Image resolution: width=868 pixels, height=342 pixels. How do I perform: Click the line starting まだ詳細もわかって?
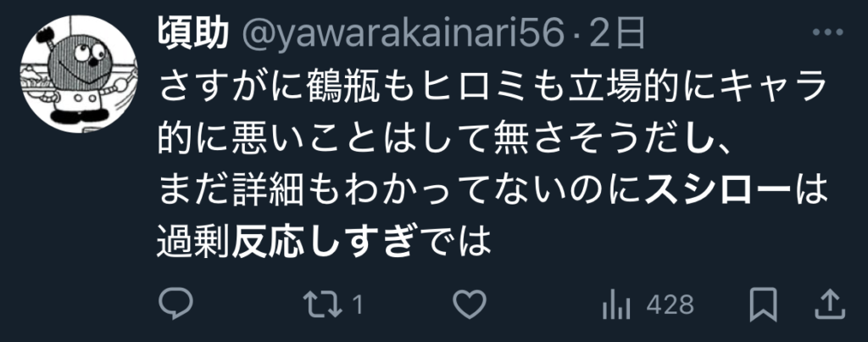tap(492, 190)
